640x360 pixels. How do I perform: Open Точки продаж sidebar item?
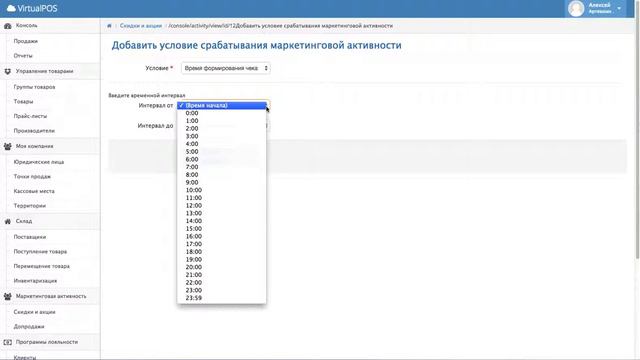tap(32, 177)
